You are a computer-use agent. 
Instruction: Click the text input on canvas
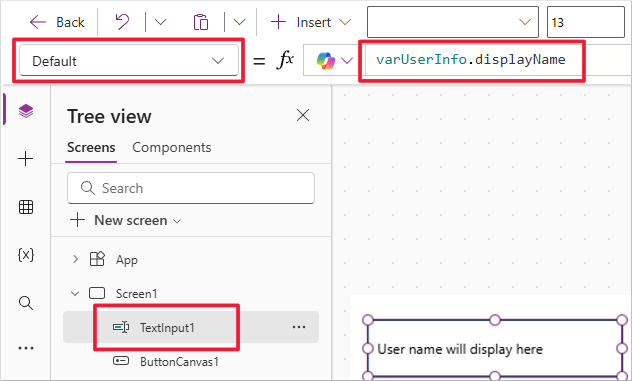[495, 349]
